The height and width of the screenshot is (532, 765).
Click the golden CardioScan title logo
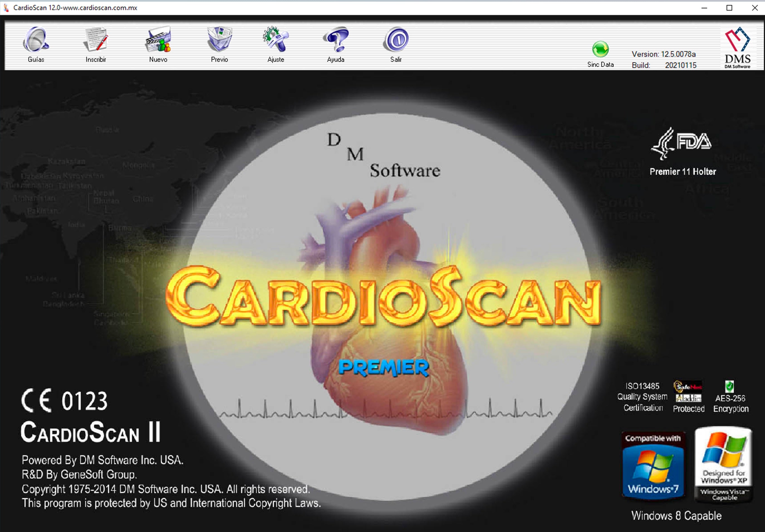tap(383, 296)
